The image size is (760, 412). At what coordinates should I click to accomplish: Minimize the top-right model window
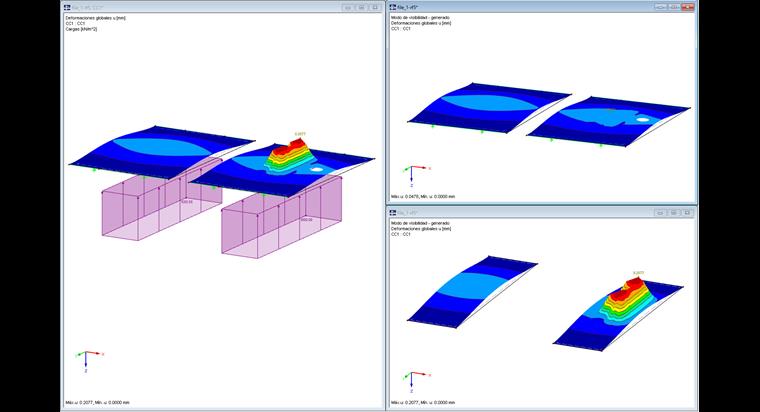coord(660,7)
